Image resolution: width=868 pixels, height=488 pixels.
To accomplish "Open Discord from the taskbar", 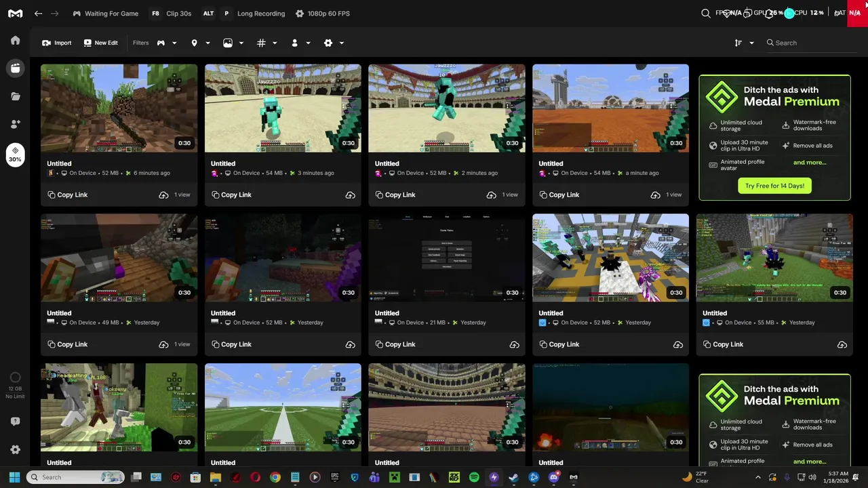I will coord(553,477).
